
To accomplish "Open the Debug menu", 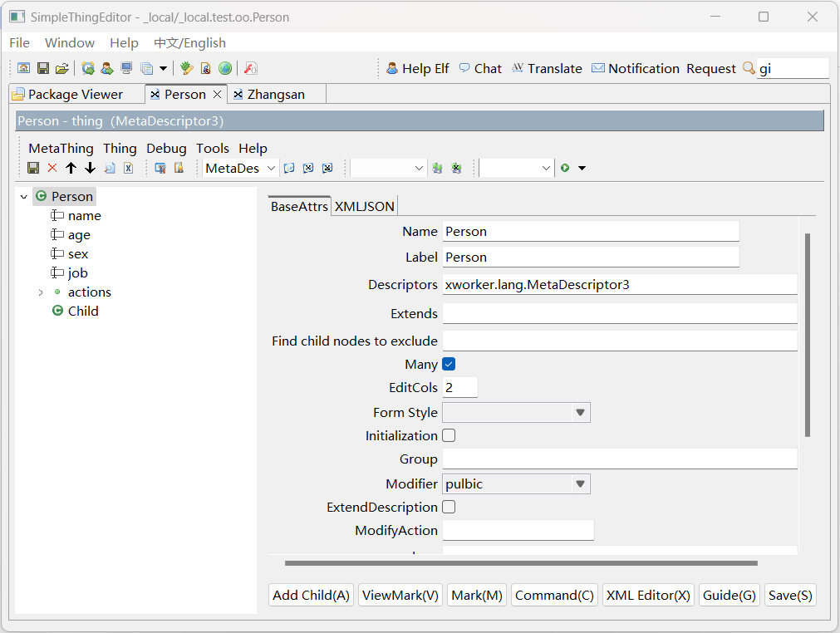I will click(x=166, y=148).
